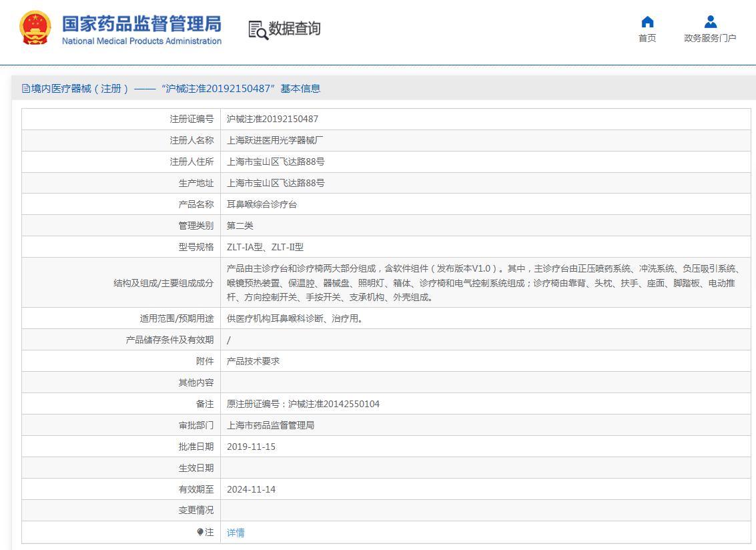Click the 政务服务门户 label
Viewport: 756px width, 550px height.
[710, 38]
